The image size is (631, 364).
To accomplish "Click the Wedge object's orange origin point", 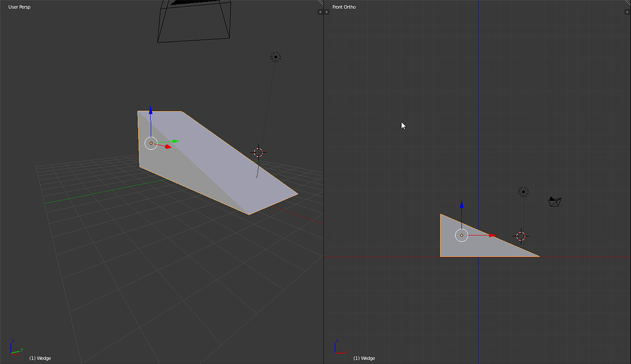I will [x=151, y=143].
